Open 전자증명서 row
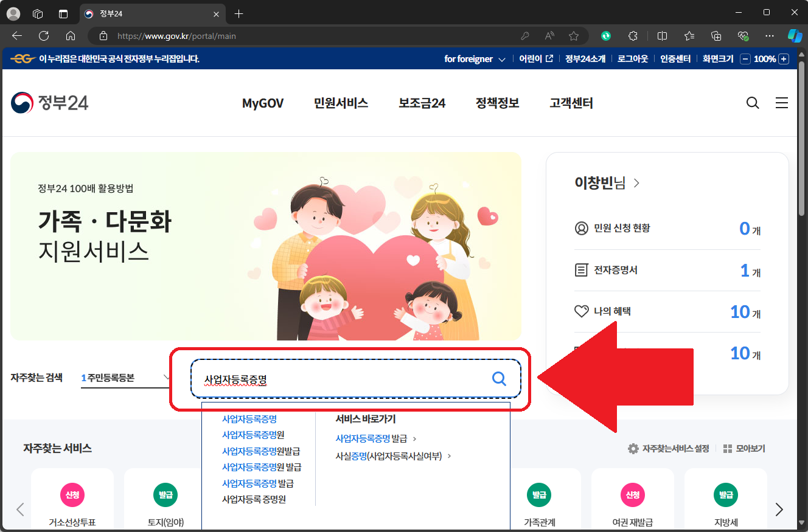 (x=667, y=270)
